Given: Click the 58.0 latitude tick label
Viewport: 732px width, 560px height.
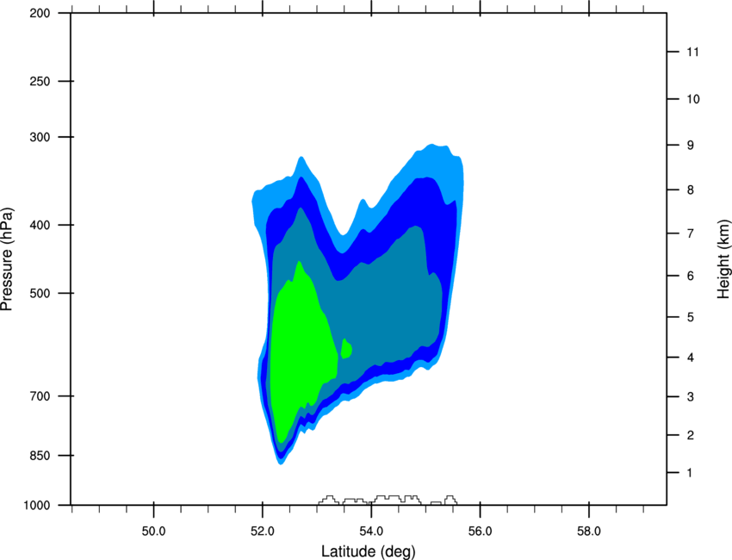Looking at the screenshot, I should click(x=589, y=532).
